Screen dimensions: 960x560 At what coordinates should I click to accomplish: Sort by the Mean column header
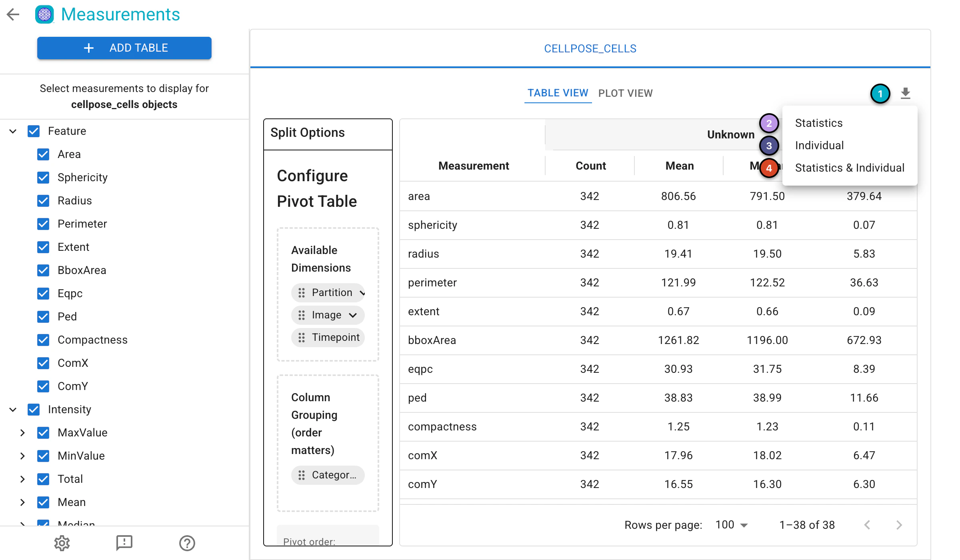click(x=679, y=166)
